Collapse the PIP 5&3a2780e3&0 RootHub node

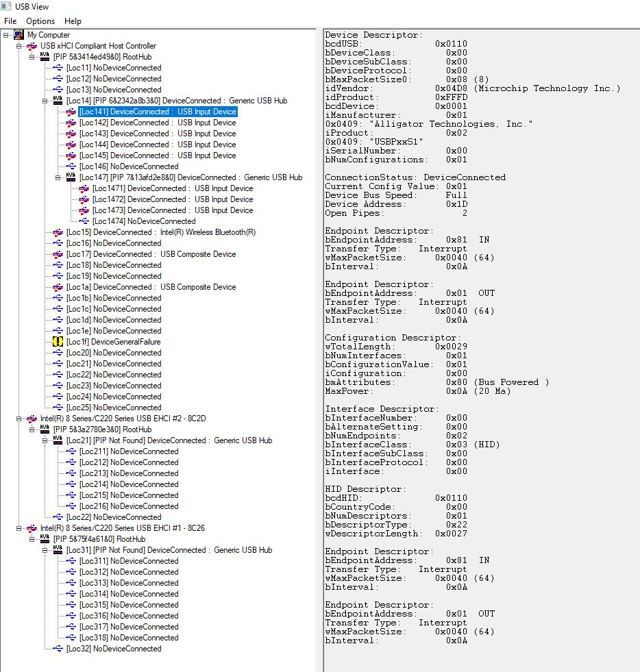32,430
